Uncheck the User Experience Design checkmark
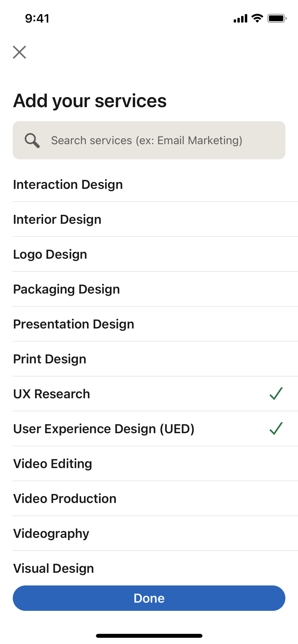The width and height of the screenshot is (298, 644). click(276, 429)
